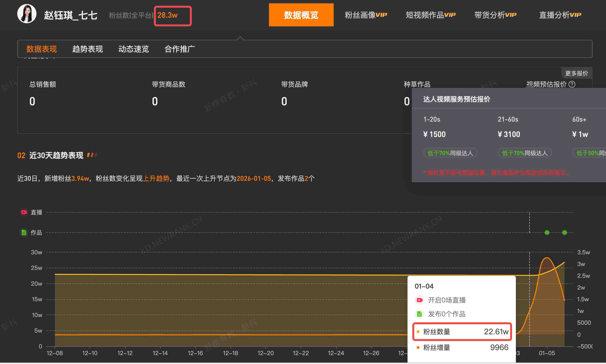This screenshot has width=606, height=364.
Task: Click the green 作品 document icon in chart legend
Action: point(24,232)
